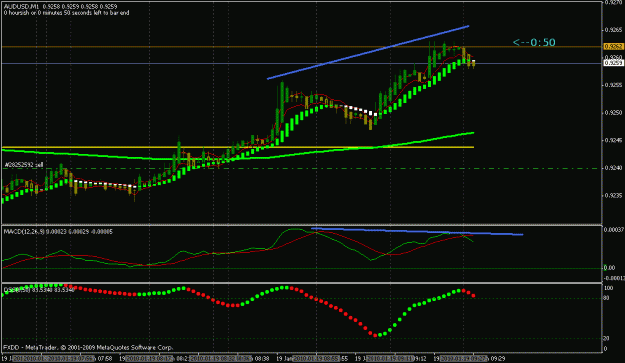Viewport: 625px width, 363px height.
Task: Click the orange 0.9262 price tag
Action: coord(613,47)
